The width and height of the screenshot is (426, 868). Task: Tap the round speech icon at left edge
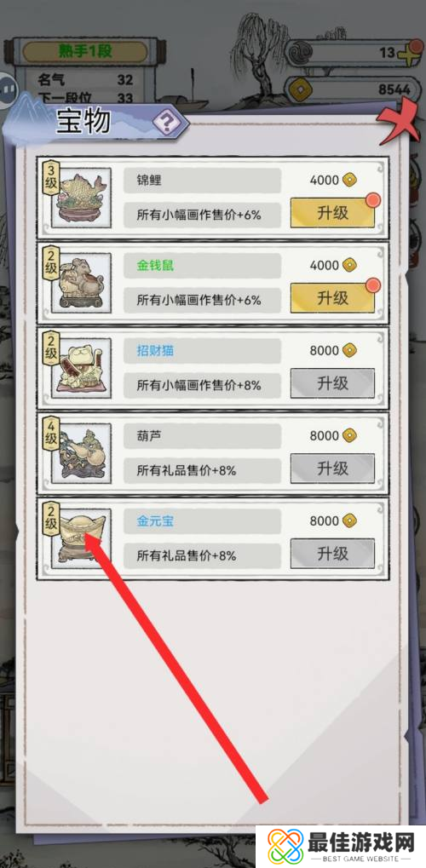pyautogui.click(x=7, y=89)
